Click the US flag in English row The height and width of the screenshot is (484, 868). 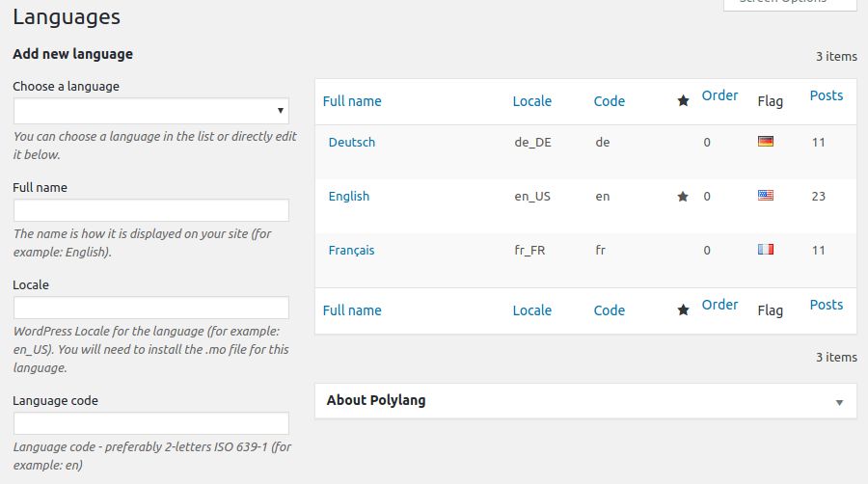pyautogui.click(x=766, y=196)
